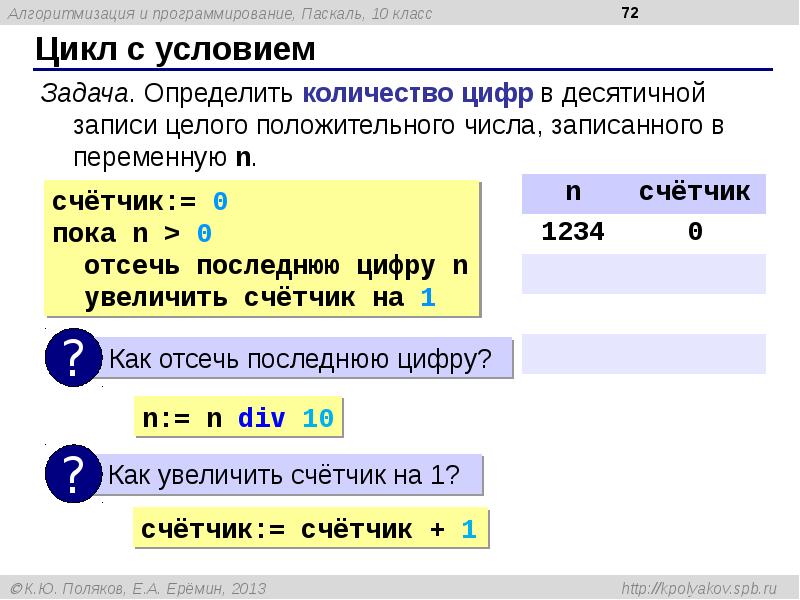Viewport: 800px width, 600px height.
Task: Click the bottom empty shaded table row
Action: click(644, 354)
